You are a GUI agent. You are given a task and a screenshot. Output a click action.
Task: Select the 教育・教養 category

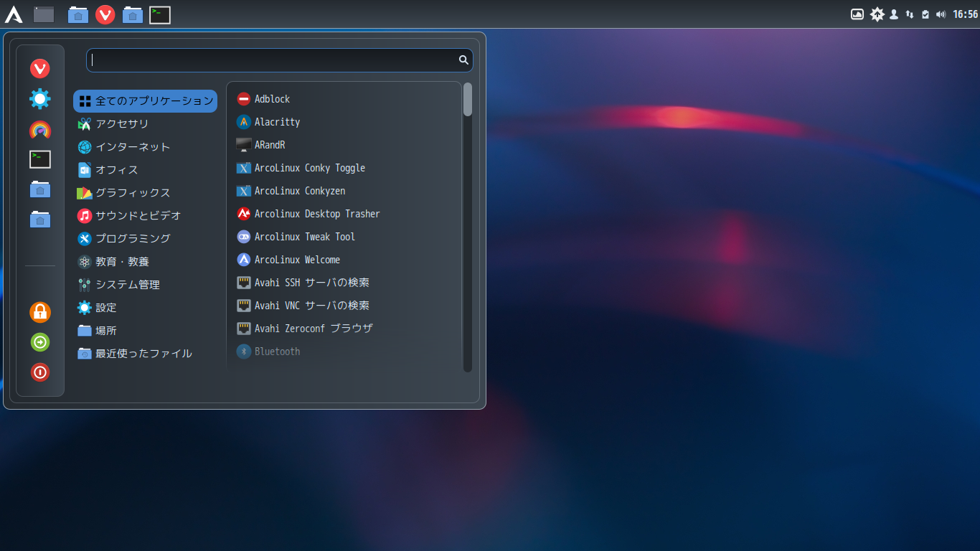[145, 262]
